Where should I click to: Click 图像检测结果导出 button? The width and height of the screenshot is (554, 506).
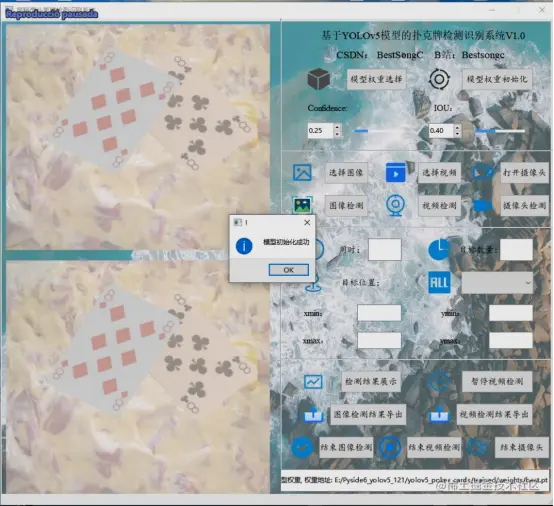(368, 414)
